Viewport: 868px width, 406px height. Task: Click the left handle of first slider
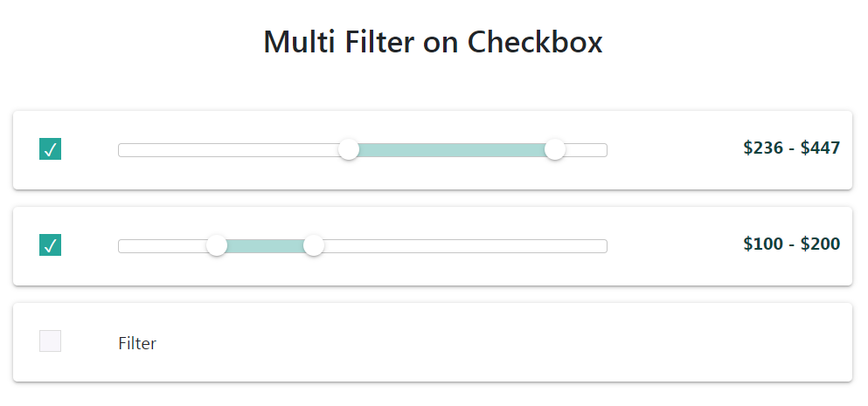[349, 149]
